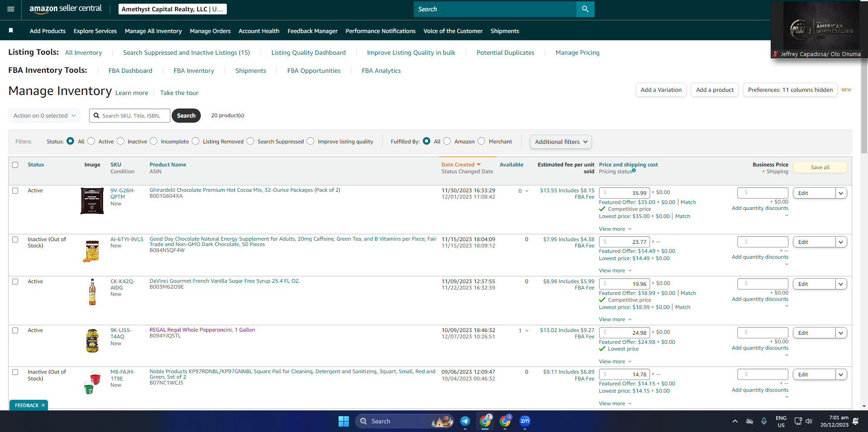This screenshot has width=868, height=432.
Task: Open Manage All Inventory menu item
Action: pos(153,31)
